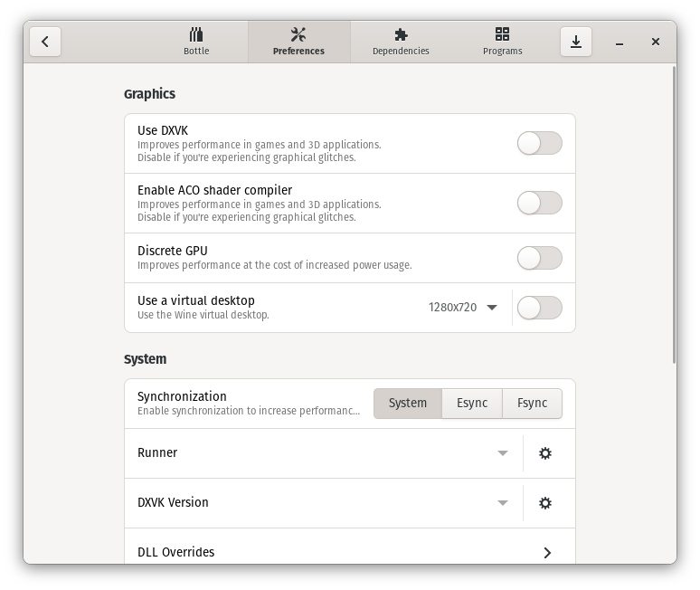The image size is (700, 590).
Task: Toggle Enable ACO shader compiler switch
Action: tap(539, 203)
